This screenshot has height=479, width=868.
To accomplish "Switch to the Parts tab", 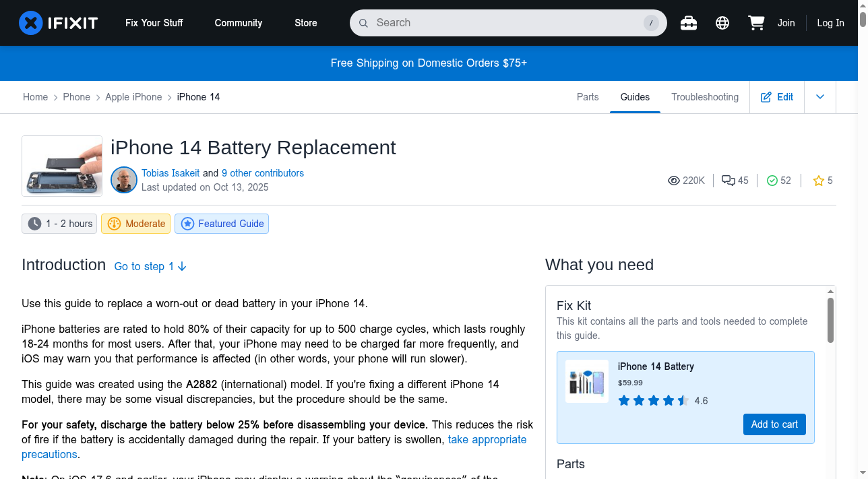I will coord(588,97).
